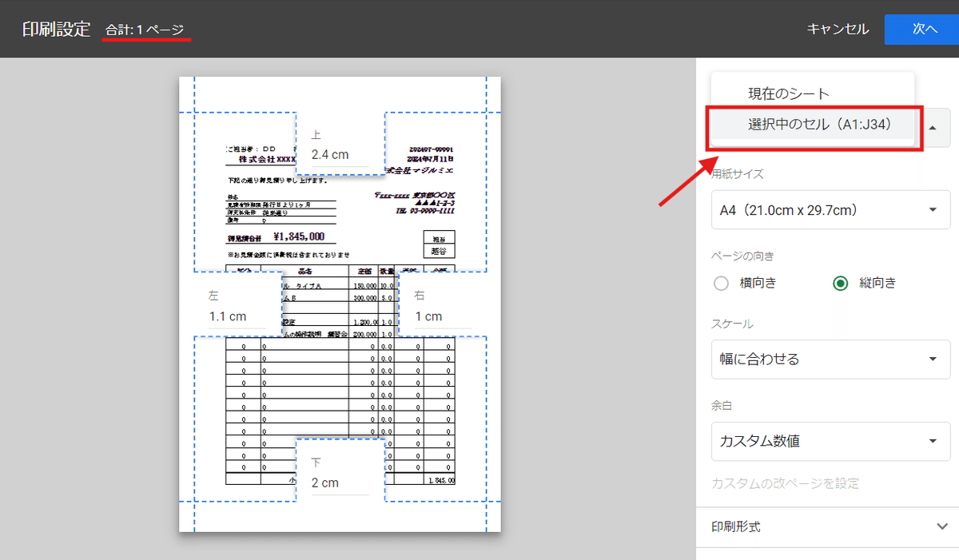This screenshot has width=959, height=560.
Task: Open the 幅に合わせる scale dropdown
Action: click(830, 359)
